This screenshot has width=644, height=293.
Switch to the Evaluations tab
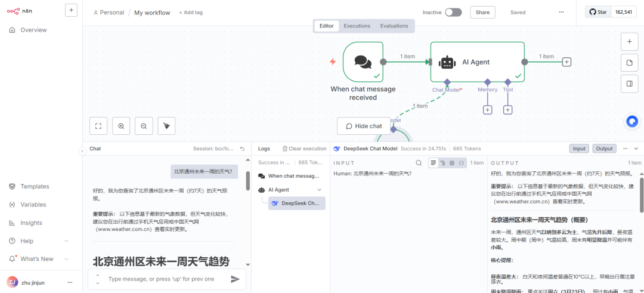pos(394,26)
